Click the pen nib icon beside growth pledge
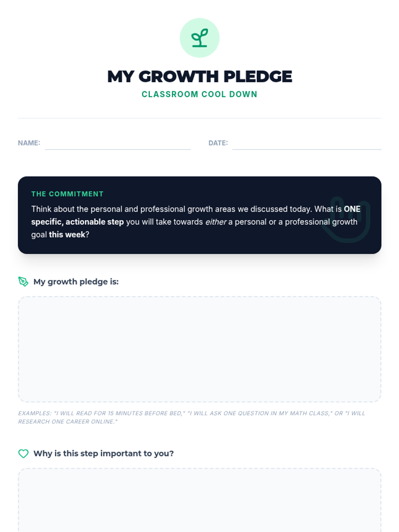 tap(23, 282)
